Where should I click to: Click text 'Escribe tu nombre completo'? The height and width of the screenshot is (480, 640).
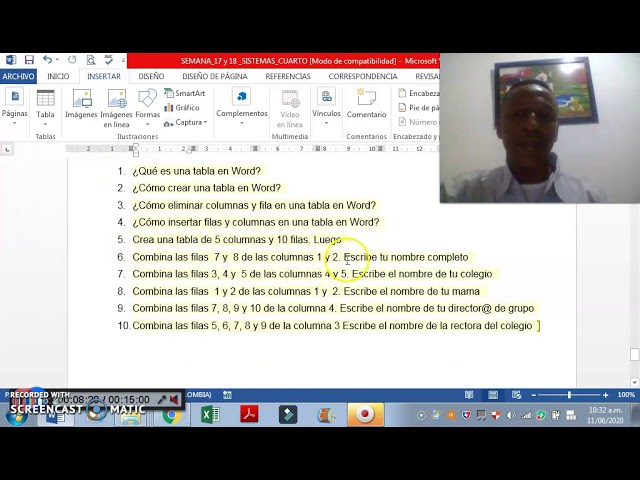[x=406, y=257]
